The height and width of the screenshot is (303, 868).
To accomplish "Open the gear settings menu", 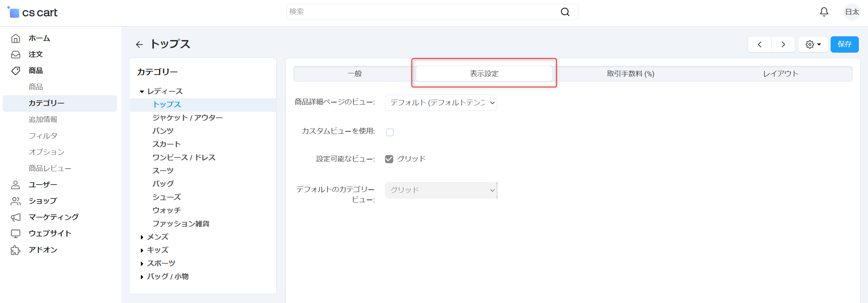I will pos(813,44).
